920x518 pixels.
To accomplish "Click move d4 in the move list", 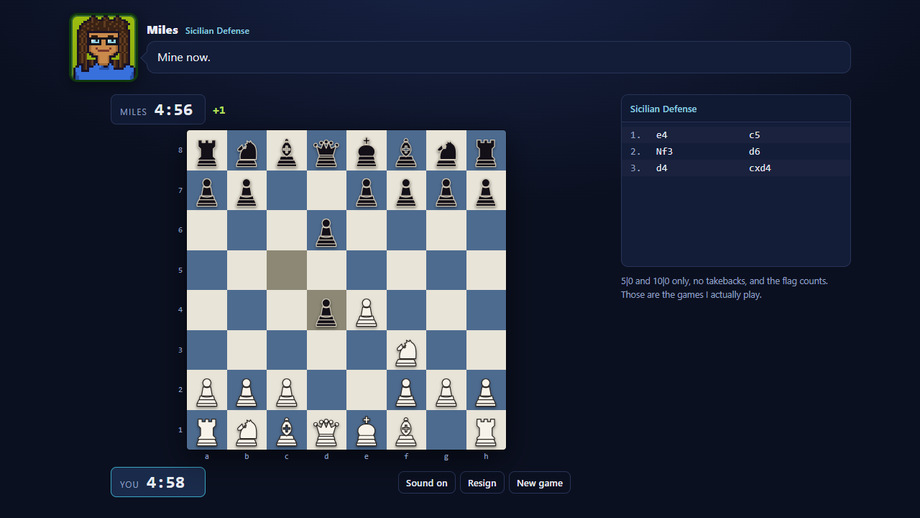I will point(661,168).
